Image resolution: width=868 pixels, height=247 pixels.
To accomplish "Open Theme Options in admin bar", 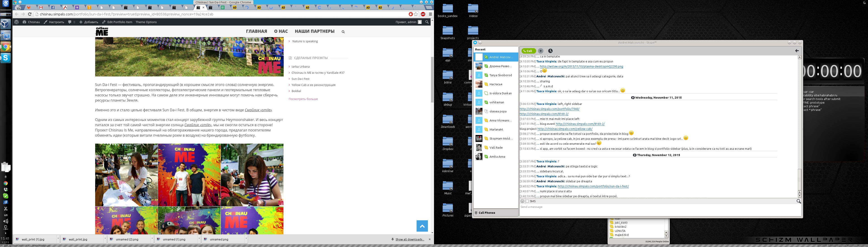I will point(146,22).
